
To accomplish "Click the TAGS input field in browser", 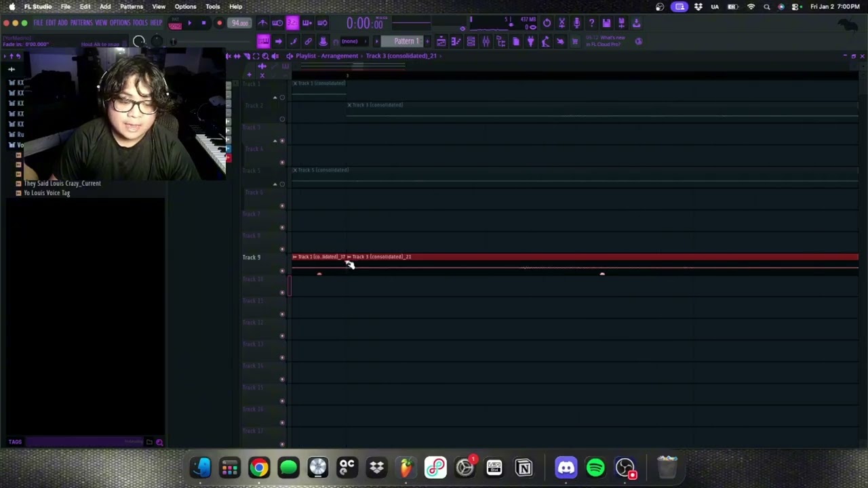I will click(x=85, y=442).
